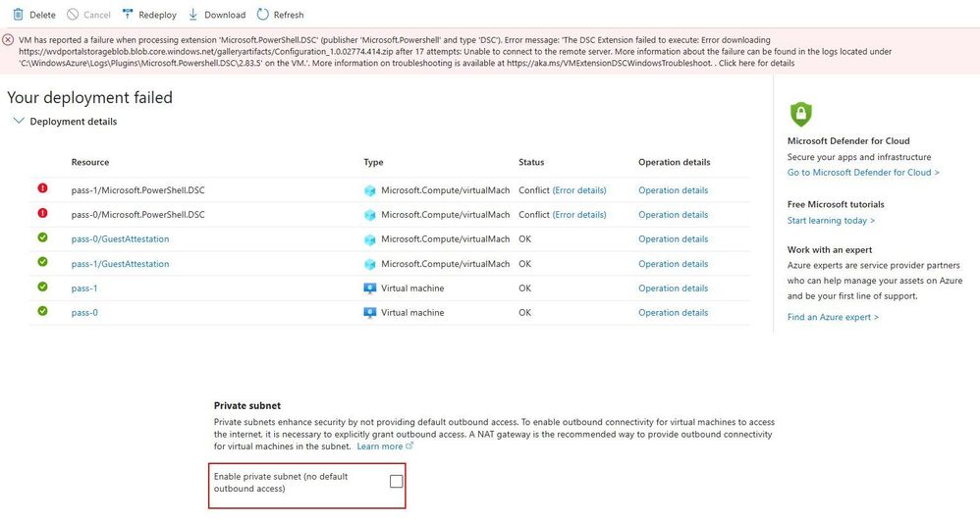Click the Private subnet heading
This screenshot has height=523, width=980.
247,405
